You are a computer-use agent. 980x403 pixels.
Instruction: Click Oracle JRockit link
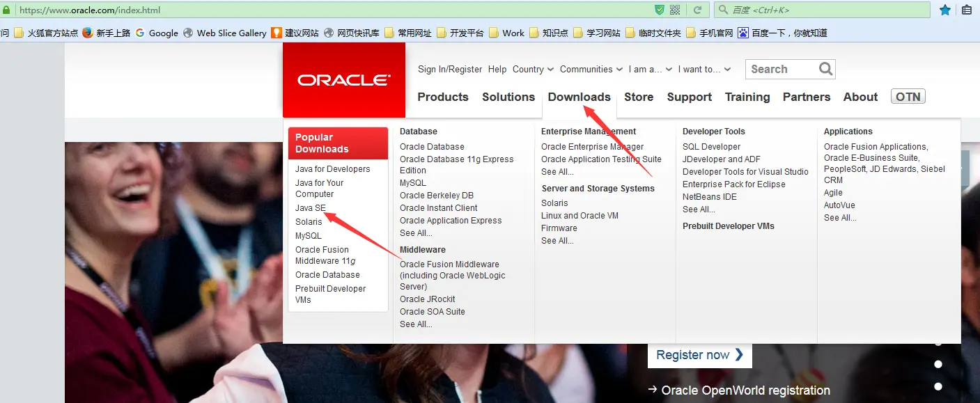click(x=428, y=299)
